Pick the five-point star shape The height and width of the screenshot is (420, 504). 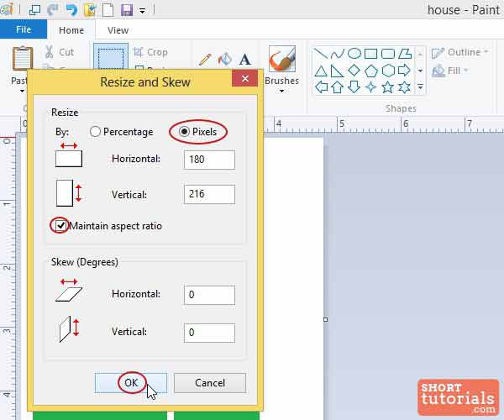click(387, 87)
